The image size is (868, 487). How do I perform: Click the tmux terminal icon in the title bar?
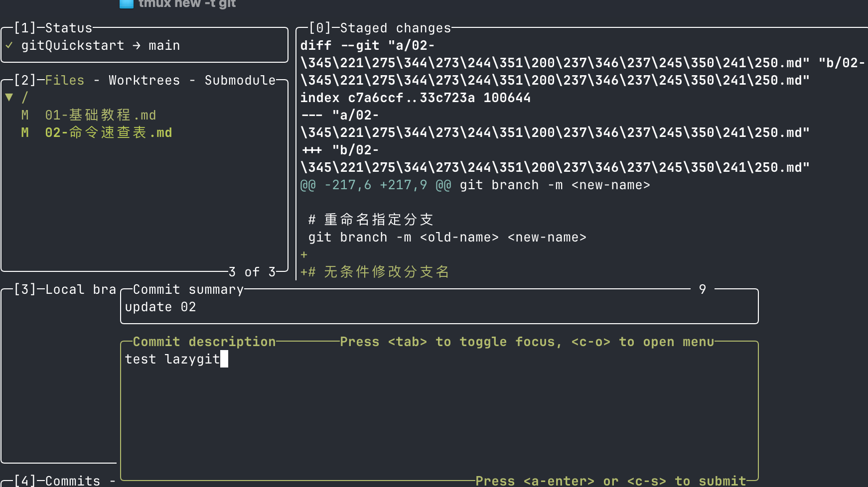pyautogui.click(x=126, y=4)
